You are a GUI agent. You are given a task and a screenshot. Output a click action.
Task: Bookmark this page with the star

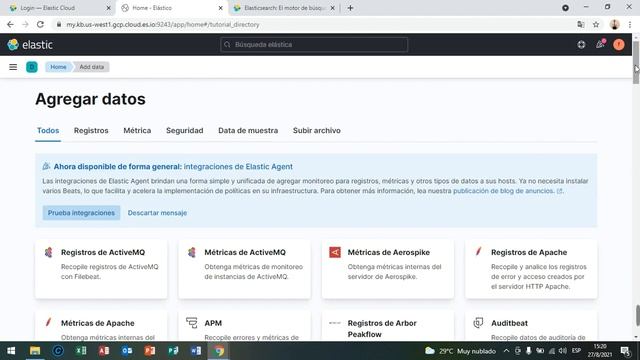coord(596,24)
